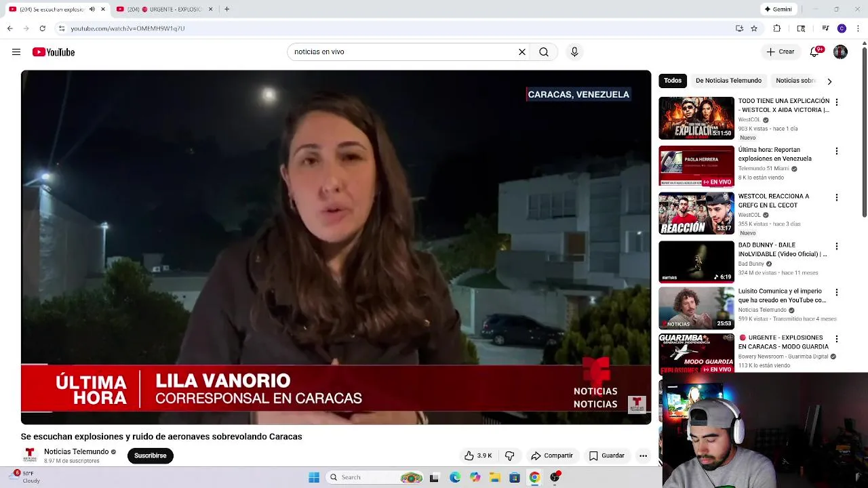This screenshot has height=488, width=868.
Task: Open Noticias Telemundo channel avatar
Action: pos(30,455)
